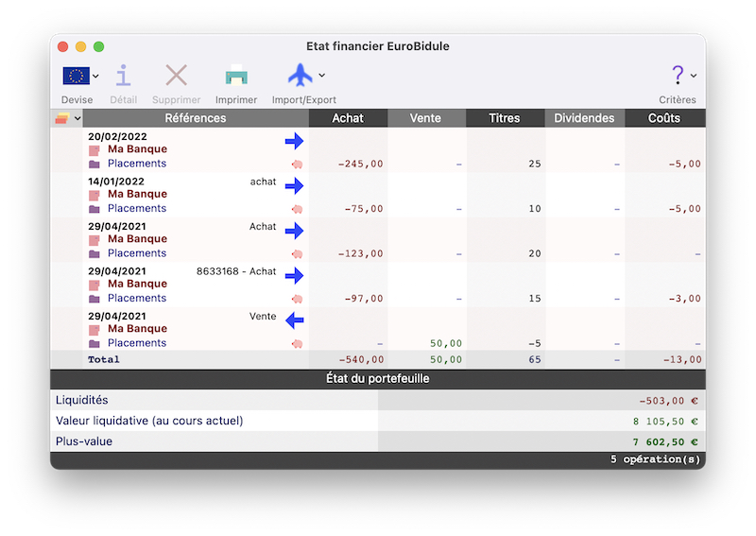This screenshot has height=536, width=756.
Task: Select the label '8633168 - Achat'
Action: pos(236,271)
